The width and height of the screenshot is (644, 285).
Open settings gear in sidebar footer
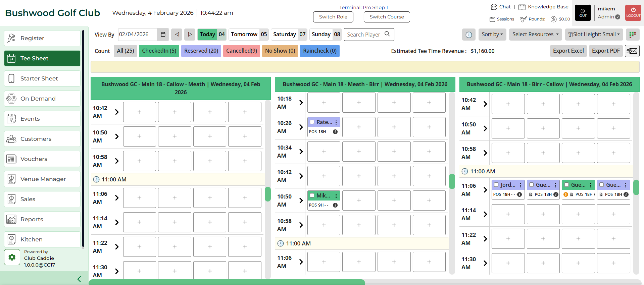pyautogui.click(x=12, y=257)
